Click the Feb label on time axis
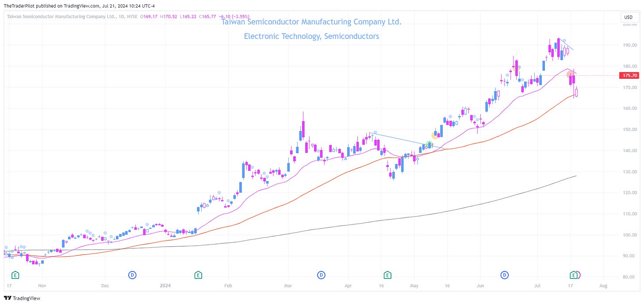Screen dimensions: 644x305 228,286
